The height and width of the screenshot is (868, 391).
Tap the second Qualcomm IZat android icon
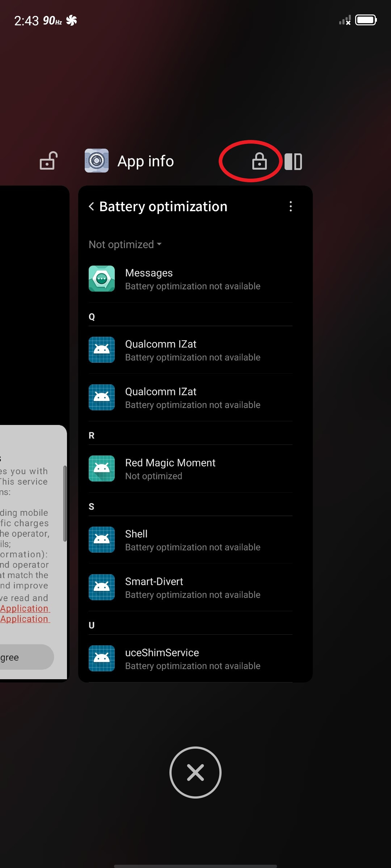pos(102,397)
